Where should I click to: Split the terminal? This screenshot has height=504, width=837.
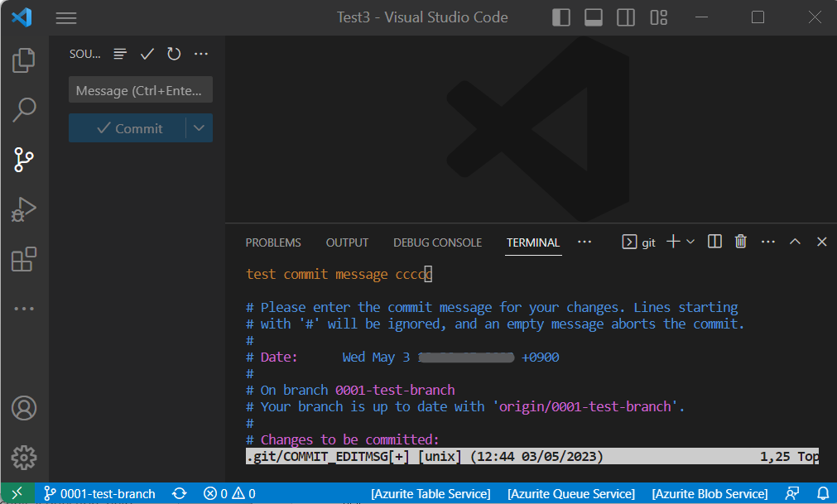[714, 242]
